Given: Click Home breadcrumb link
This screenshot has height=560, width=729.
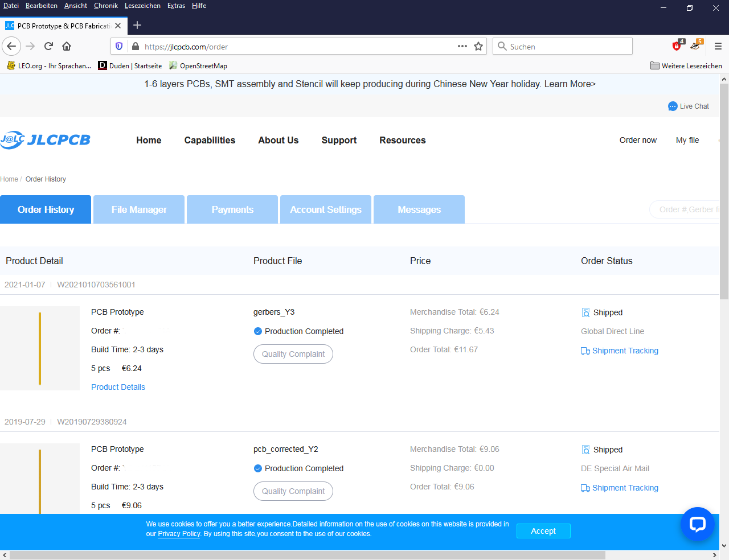Looking at the screenshot, I should (9, 179).
